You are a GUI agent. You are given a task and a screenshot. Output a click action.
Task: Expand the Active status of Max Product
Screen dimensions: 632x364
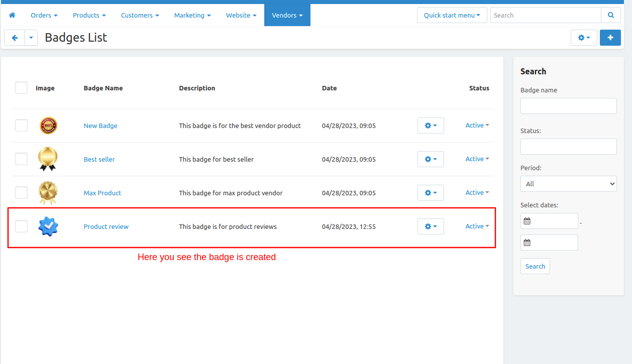click(477, 193)
